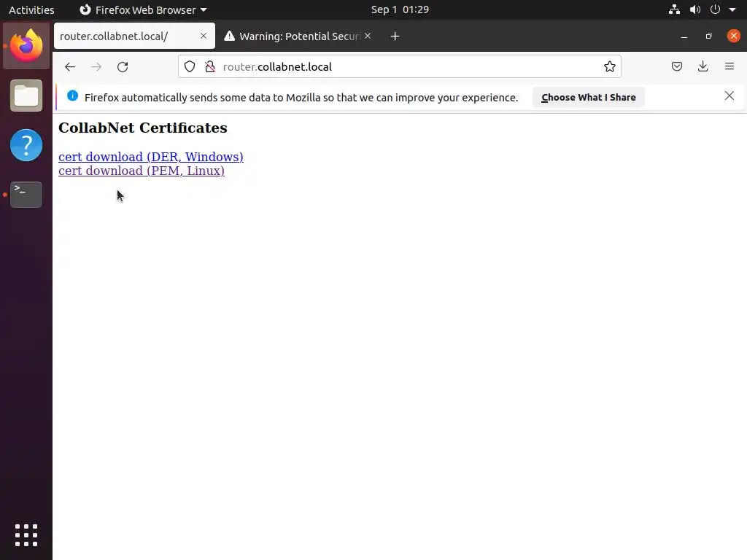Show applications grid
747x560 pixels.
click(26, 535)
